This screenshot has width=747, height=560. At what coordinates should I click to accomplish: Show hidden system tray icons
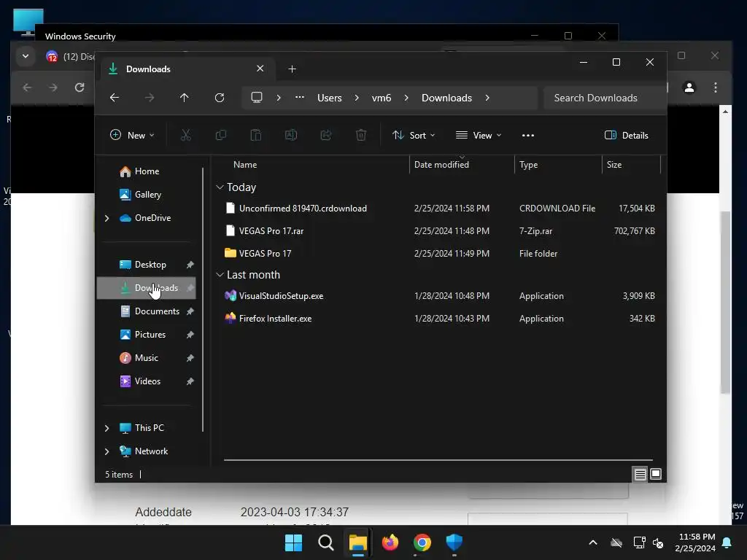[593, 542]
